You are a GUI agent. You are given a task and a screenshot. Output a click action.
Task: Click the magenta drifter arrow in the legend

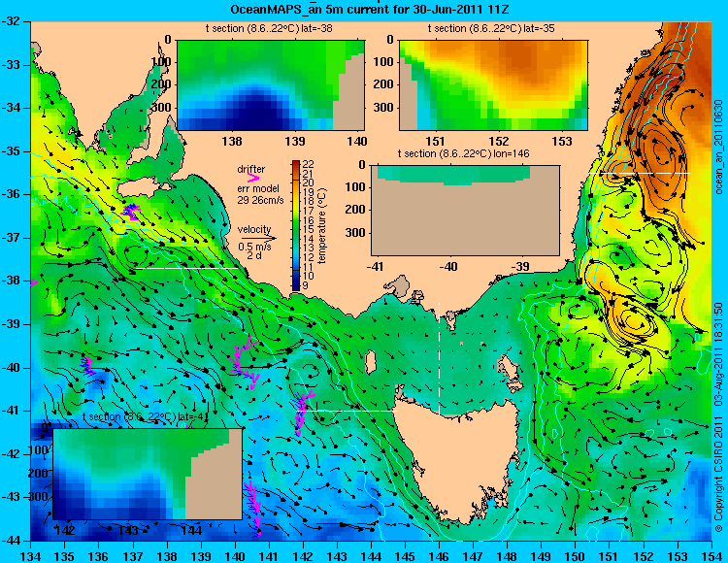point(253,178)
